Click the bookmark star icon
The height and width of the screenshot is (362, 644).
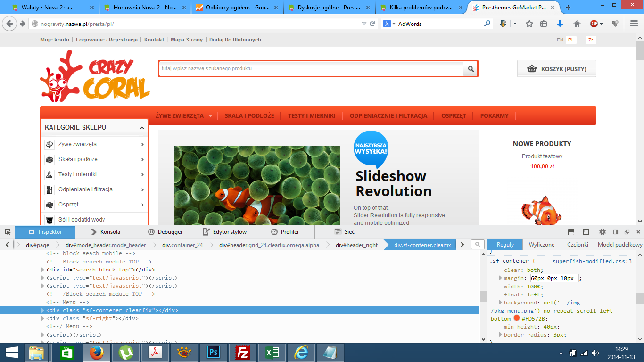[x=529, y=24]
